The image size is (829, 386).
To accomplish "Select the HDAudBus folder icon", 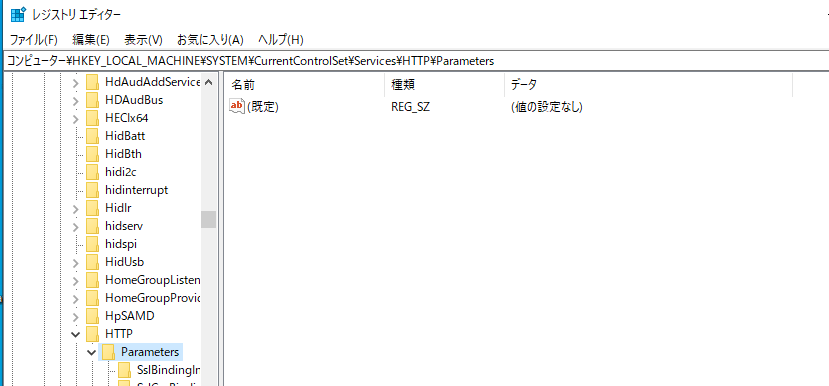I will click(93, 100).
